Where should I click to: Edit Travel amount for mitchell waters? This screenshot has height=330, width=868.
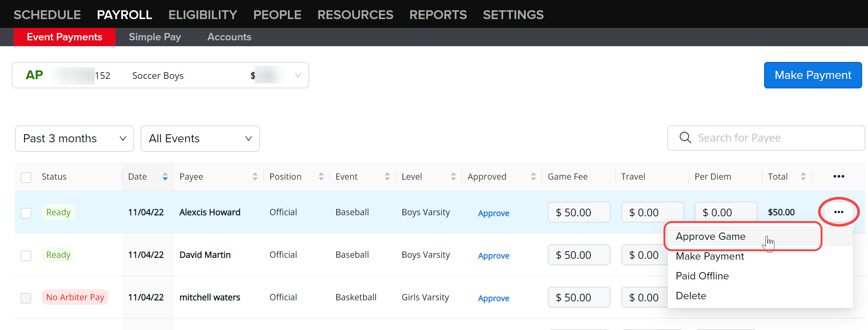point(645,297)
